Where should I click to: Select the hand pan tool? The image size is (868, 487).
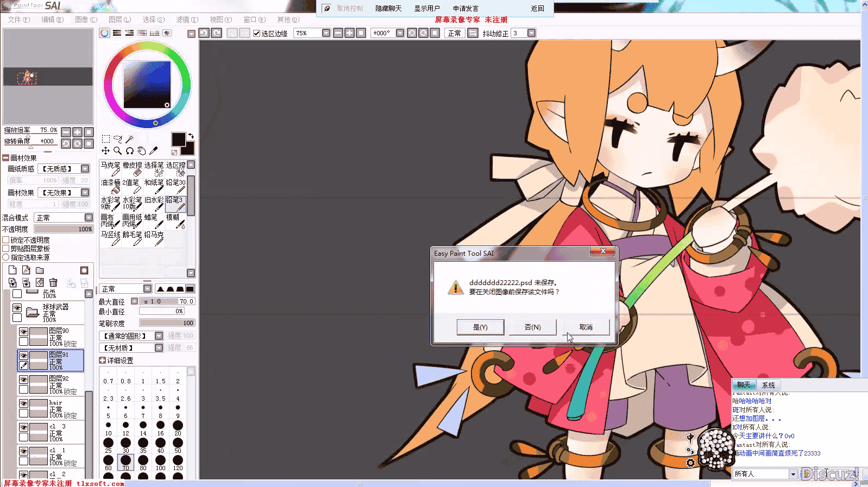(142, 150)
